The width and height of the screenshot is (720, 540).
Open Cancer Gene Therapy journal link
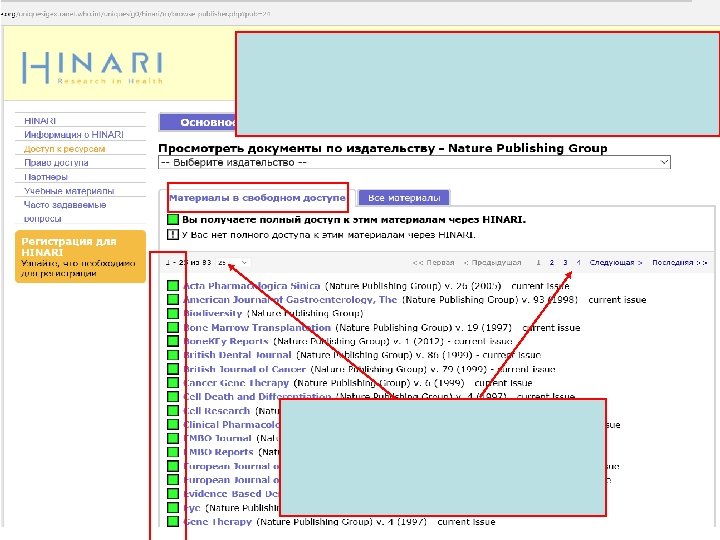coord(236,382)
